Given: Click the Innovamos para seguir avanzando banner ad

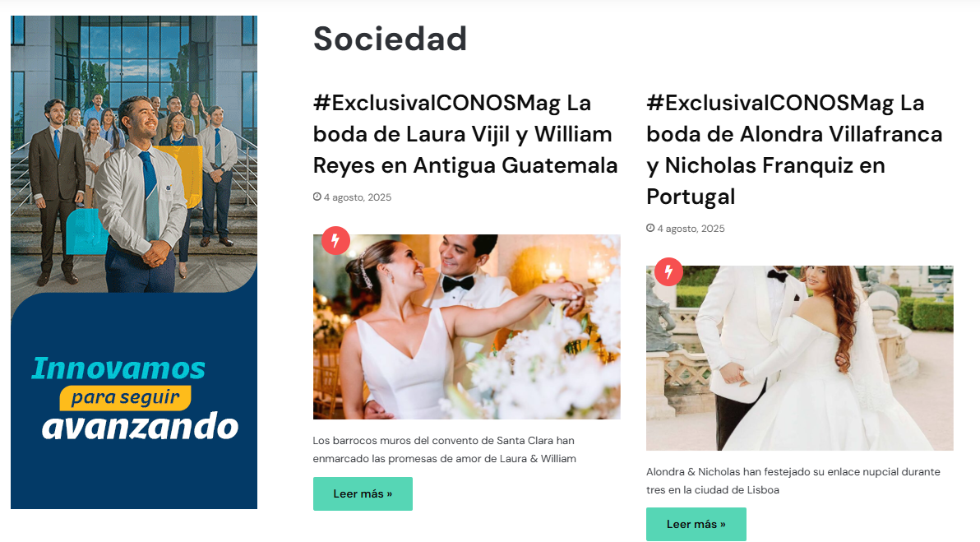Looking at the screenshot, I should [x=134, y=262].
